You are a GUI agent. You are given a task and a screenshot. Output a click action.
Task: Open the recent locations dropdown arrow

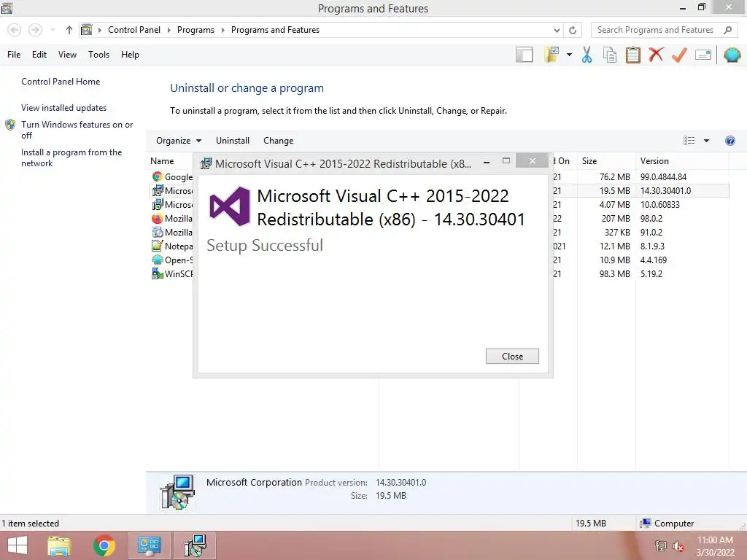53,30
